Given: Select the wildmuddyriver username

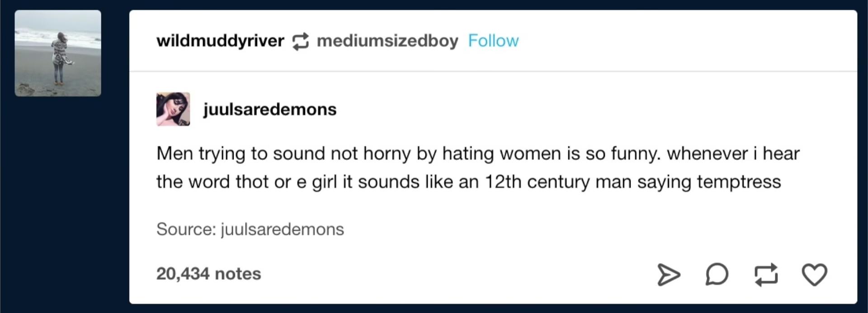Looking at the screenshot, I should (x=220, y=41).
